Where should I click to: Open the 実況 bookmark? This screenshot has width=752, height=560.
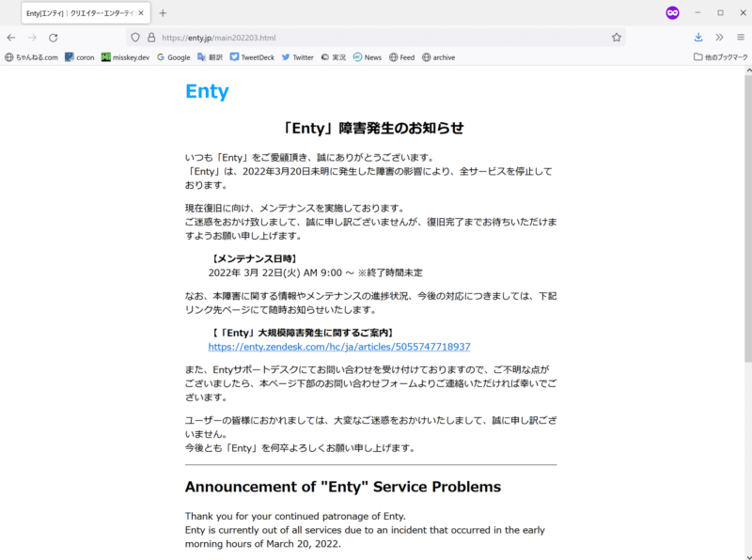coord(334,57)
